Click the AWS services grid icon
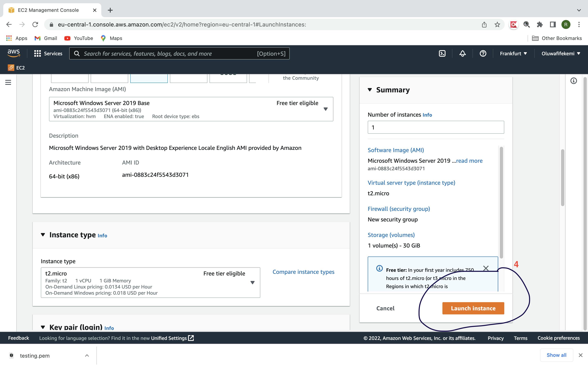 37,53
